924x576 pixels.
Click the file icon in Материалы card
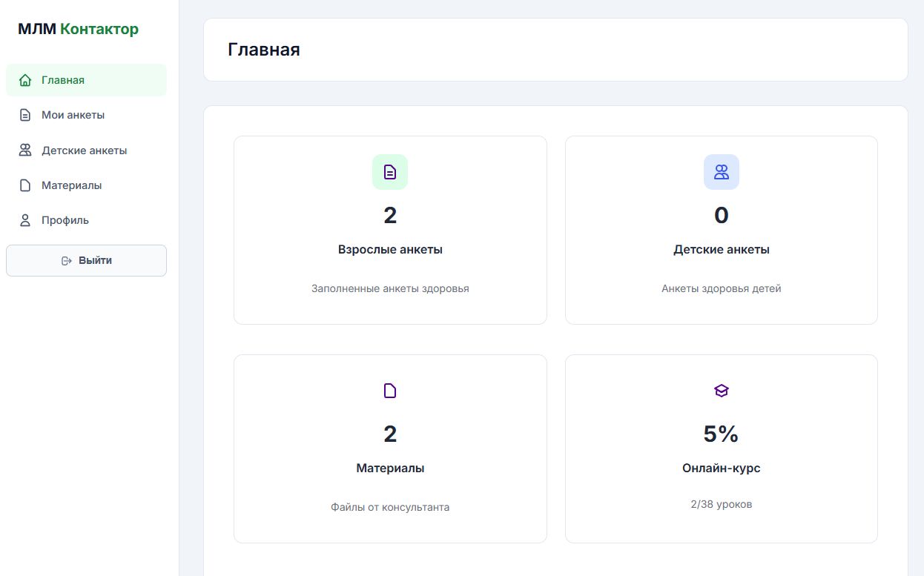[x=390, y=391]
